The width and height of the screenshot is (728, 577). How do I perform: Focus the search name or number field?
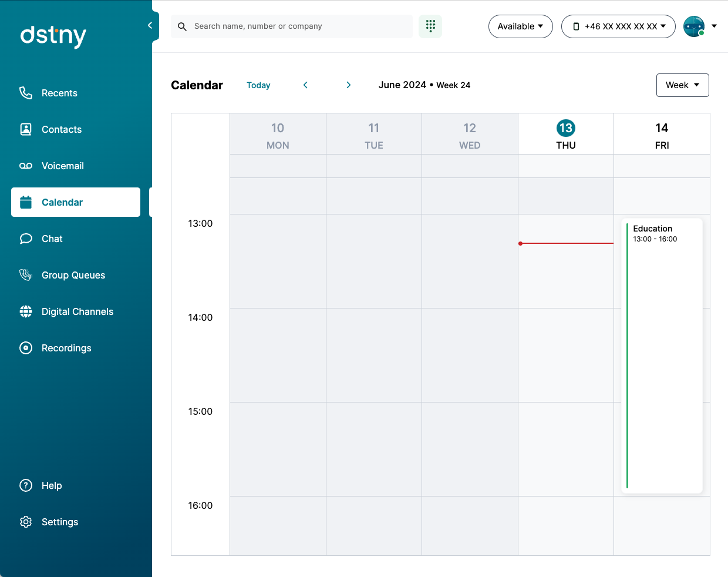click(292, 26)
